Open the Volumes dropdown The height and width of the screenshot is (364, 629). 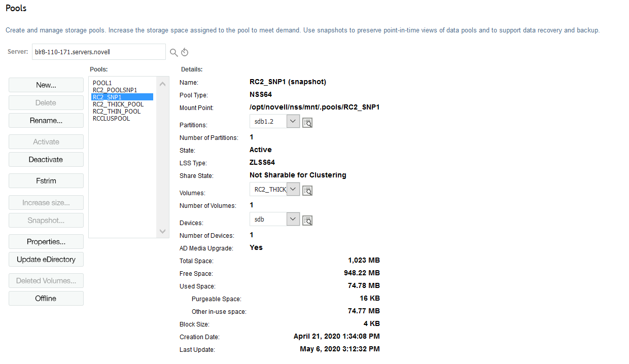293,189
